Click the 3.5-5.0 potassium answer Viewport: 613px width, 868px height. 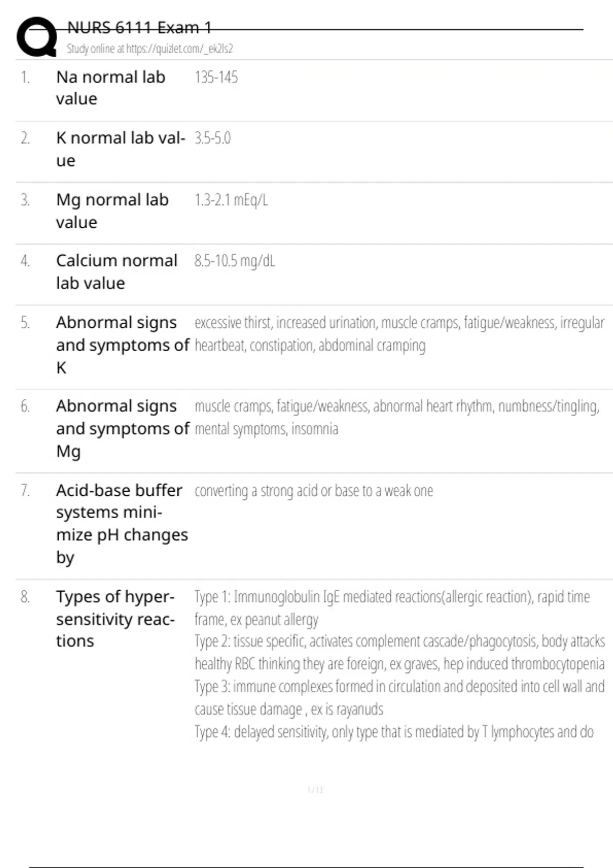click(x=213, y=138)
